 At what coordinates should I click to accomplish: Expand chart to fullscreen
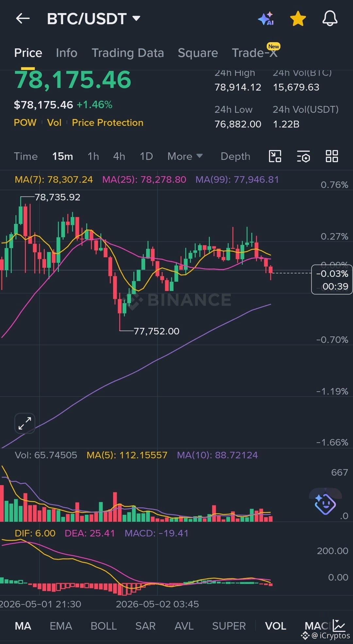click(x=25, y=423)
